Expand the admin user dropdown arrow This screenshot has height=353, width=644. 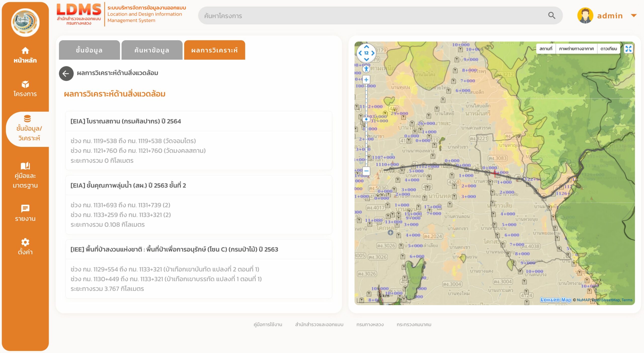point(634,16)
